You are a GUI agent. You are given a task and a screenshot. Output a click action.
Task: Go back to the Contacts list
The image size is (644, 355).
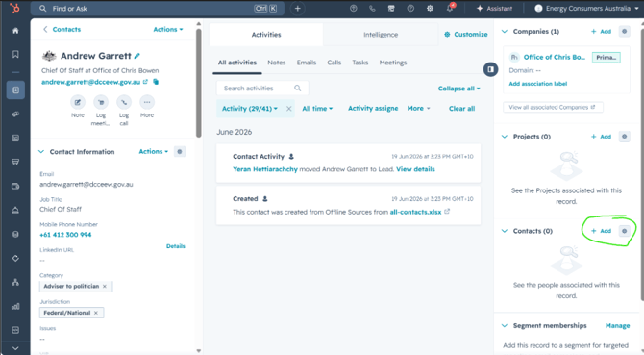tap(62, 29)
